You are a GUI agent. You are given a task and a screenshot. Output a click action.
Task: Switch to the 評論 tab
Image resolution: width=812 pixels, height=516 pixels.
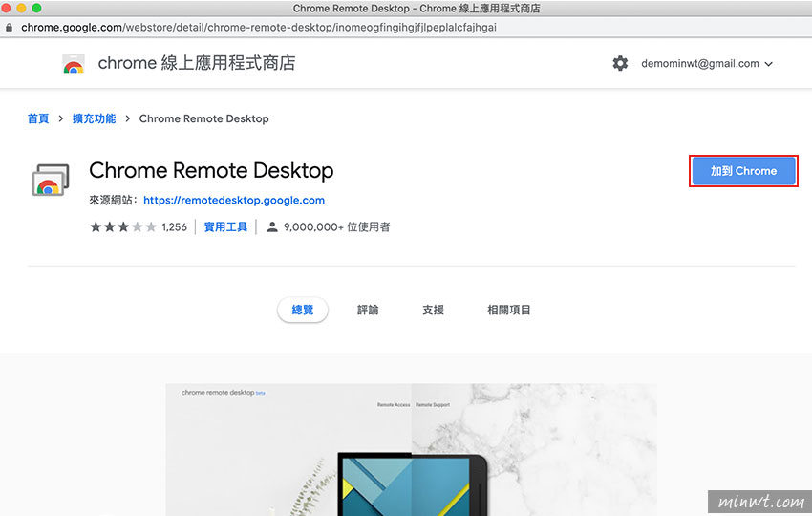368,310
